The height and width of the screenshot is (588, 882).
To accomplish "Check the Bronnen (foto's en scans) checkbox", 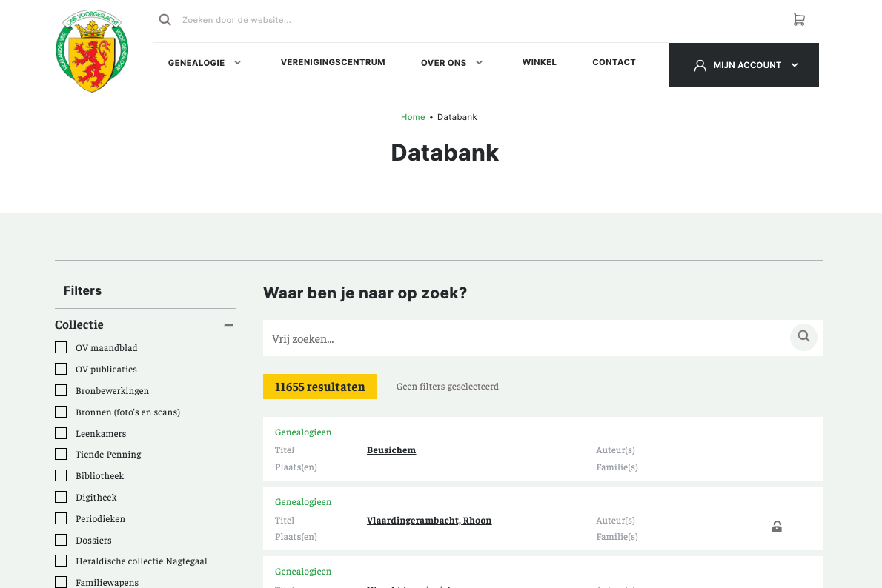I will click(61, 412).
